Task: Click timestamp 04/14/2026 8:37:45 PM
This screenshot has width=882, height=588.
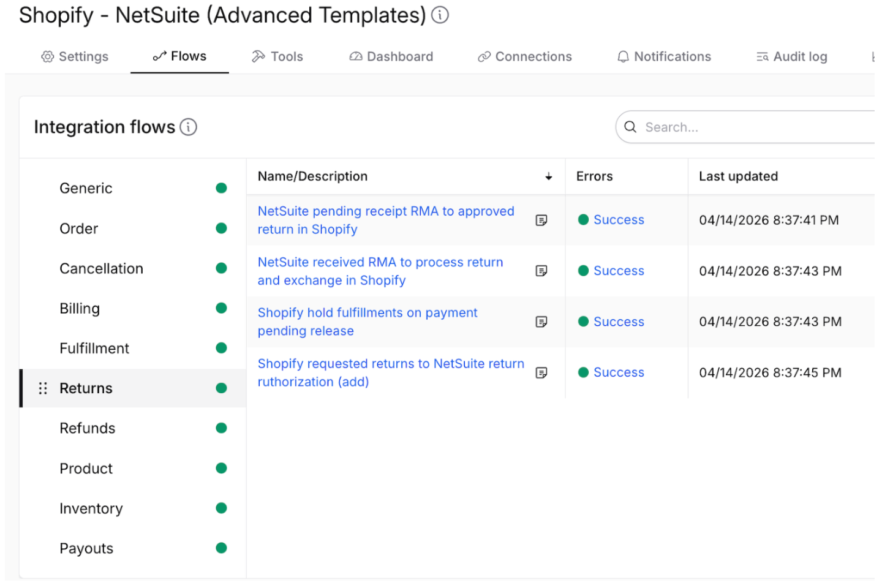Action: [770, 372]
